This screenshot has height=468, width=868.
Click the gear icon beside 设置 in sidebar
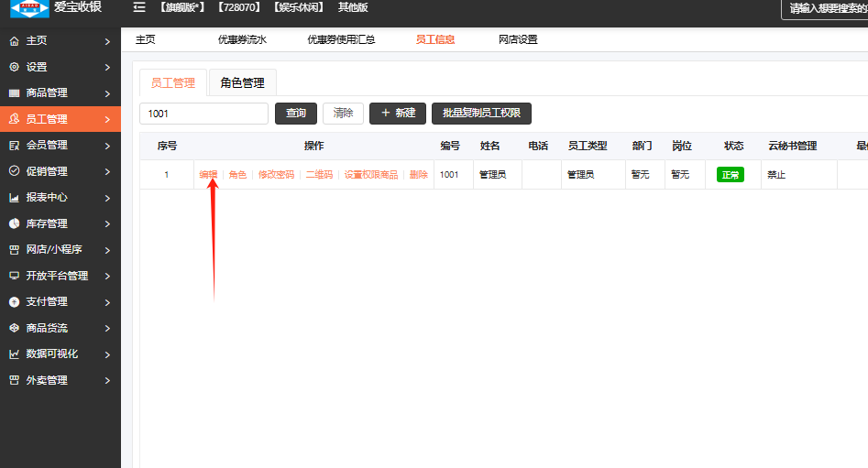pyautogui.click(x=14, y=67)
